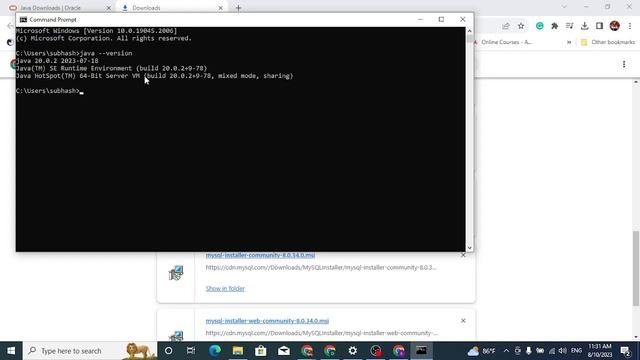Open the Downloads page three-dot menu
The image size is (640, 360).
[624, 64]
